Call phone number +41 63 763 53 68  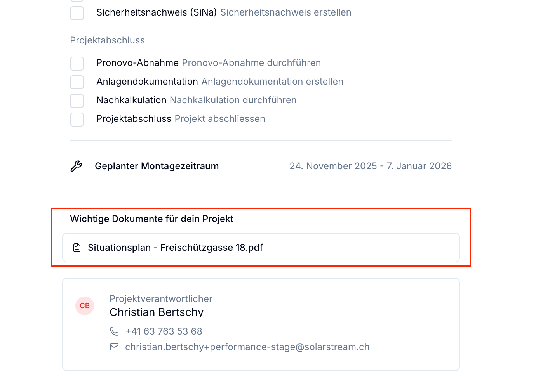(x=164, y=331)
